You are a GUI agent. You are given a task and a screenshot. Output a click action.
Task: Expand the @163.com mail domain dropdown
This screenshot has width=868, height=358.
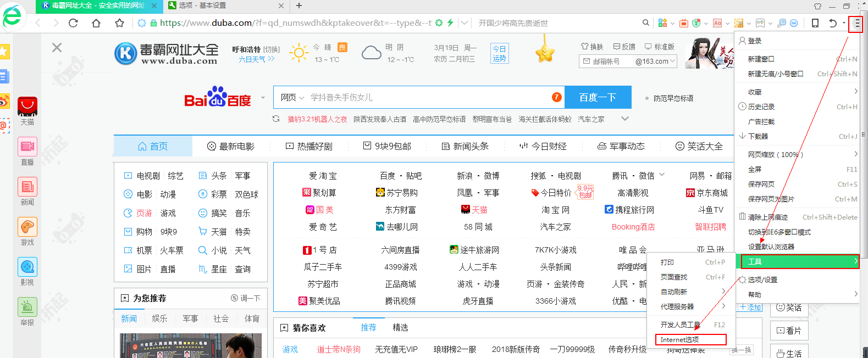pos(672,61)
